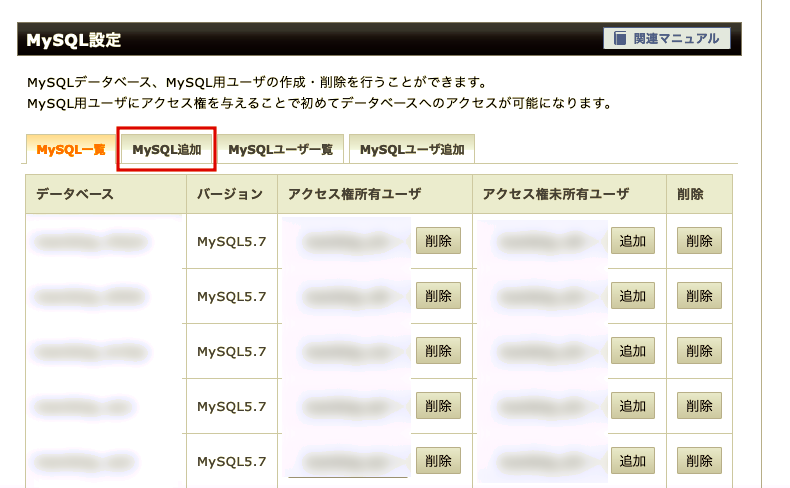Click 追加 in the fifth database row
This screenshot has height=488, width=790.
633,460
